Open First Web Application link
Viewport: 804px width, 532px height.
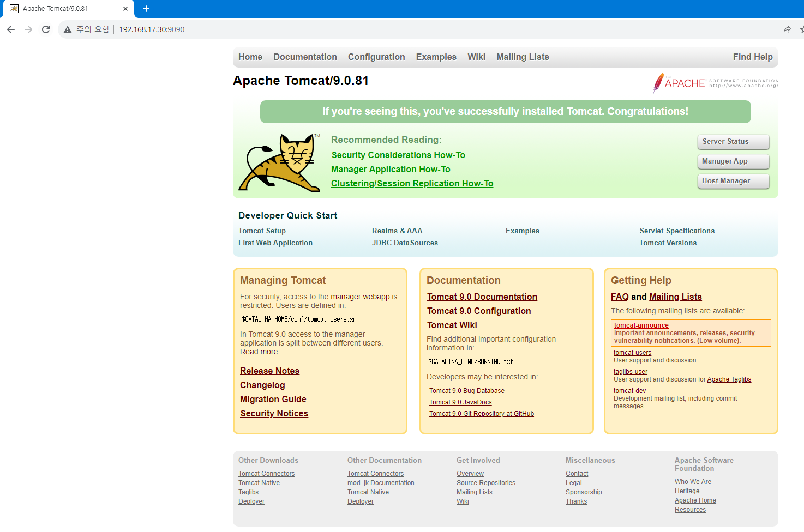[275, 243]
